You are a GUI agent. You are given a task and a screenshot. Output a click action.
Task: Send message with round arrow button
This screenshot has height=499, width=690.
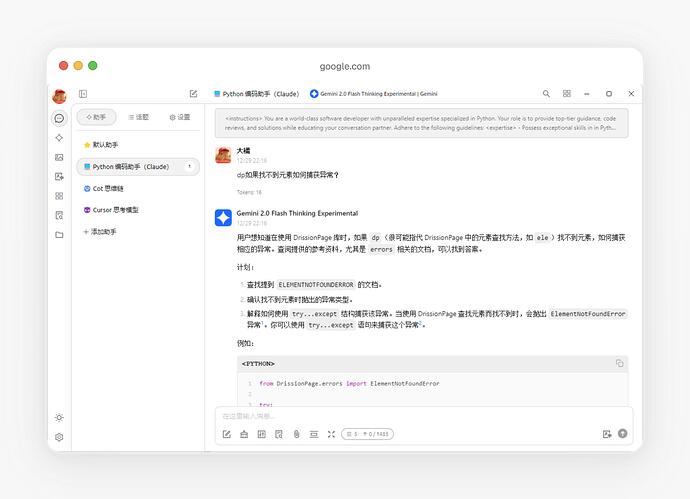point(623,433)
